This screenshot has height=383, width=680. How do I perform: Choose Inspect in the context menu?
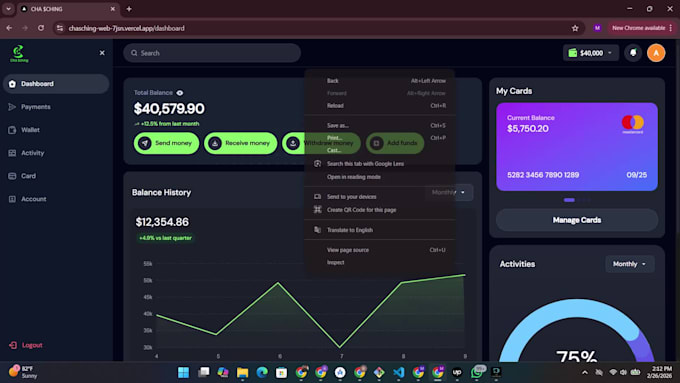[380, 262]
